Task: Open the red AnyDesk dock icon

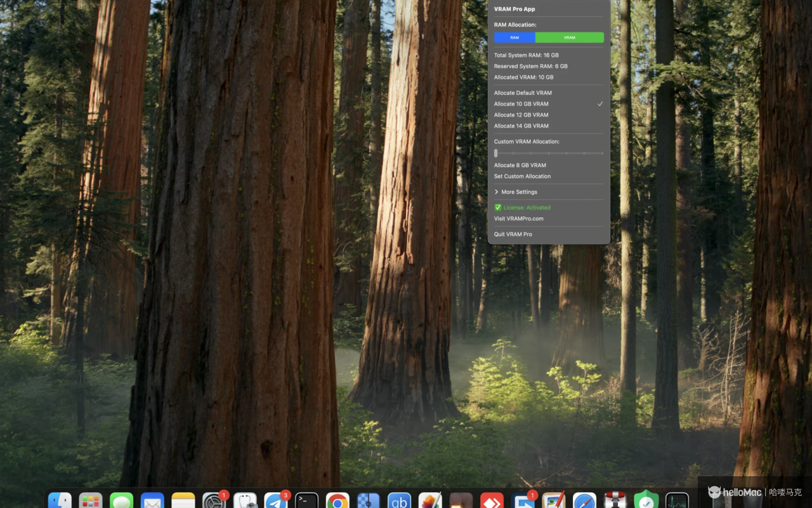Action: click(492, 502)
